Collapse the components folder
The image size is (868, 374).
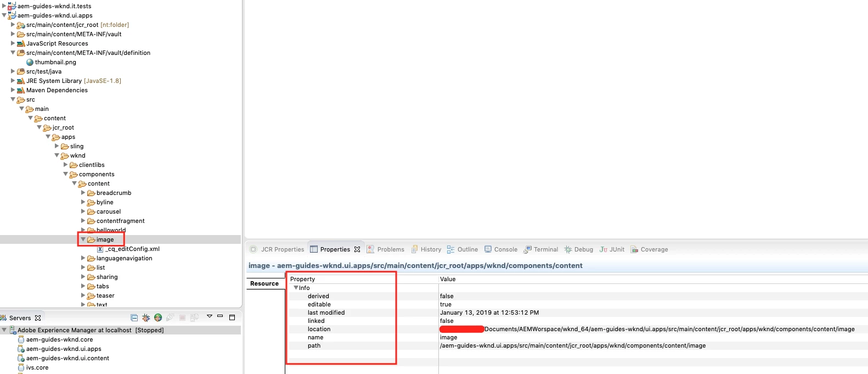pyautogui.click(x=66, y=174)
